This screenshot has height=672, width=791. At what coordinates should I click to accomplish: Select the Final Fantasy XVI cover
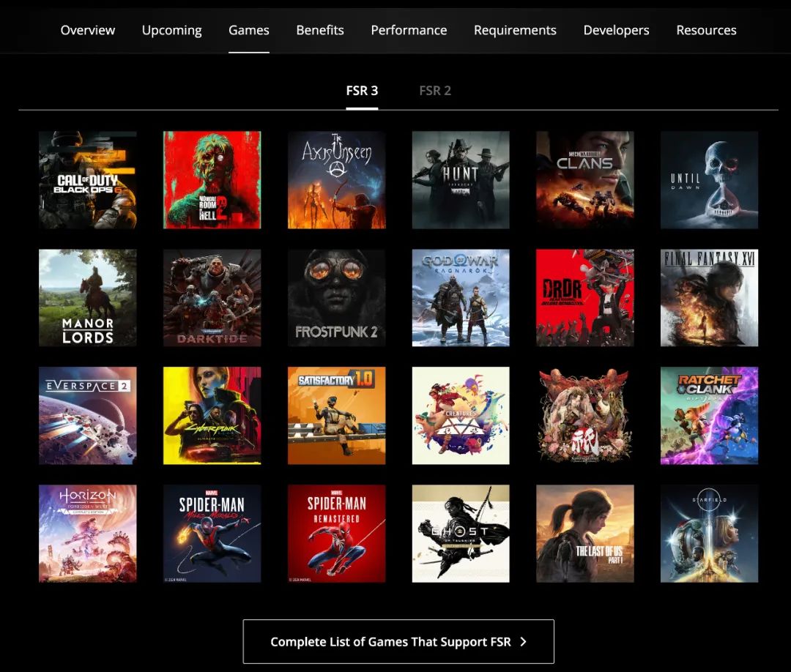[x=709, y=298]
